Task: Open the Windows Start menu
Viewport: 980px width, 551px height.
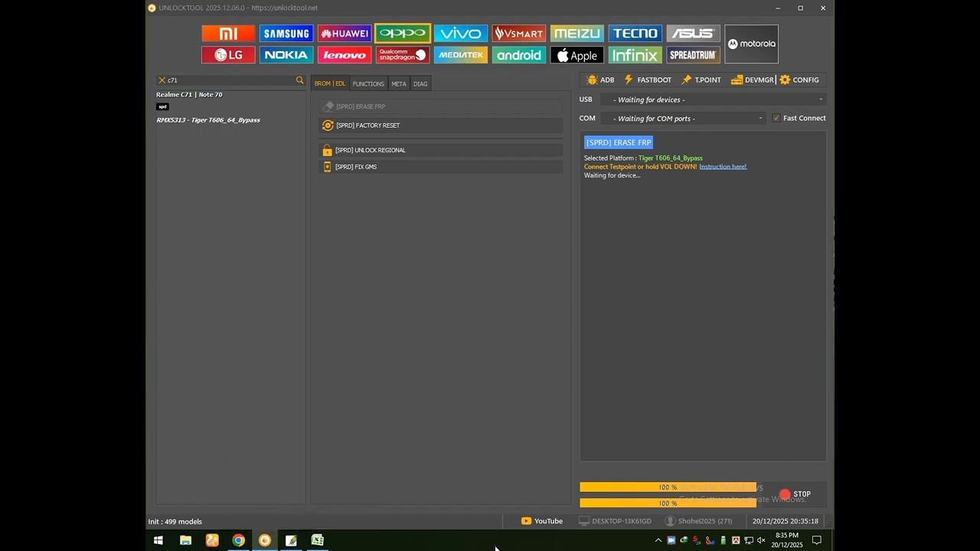Action: 158,540
